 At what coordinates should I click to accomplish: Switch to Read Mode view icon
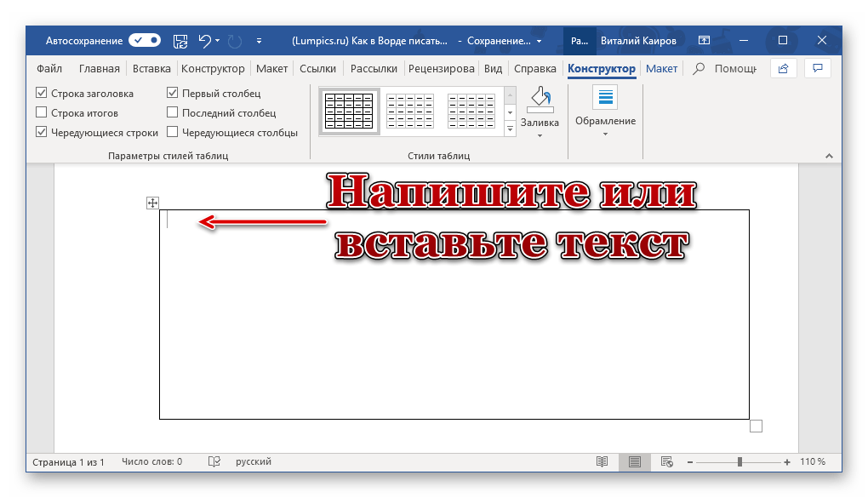point(602,461)
